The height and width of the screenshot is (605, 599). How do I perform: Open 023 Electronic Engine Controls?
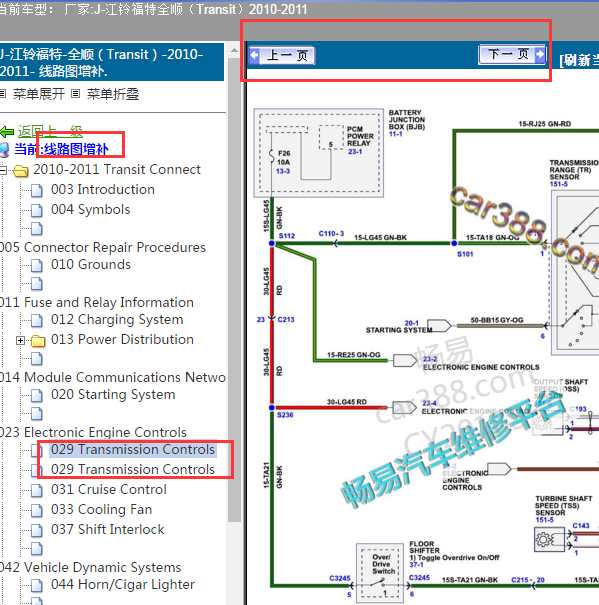pyautogui.click(x=93, y=433)
